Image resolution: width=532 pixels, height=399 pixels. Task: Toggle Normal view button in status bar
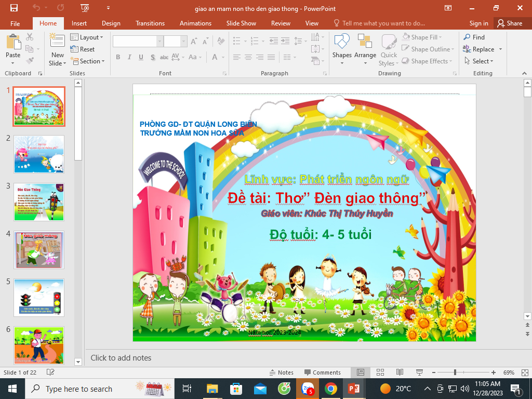(x=361, y=373)
